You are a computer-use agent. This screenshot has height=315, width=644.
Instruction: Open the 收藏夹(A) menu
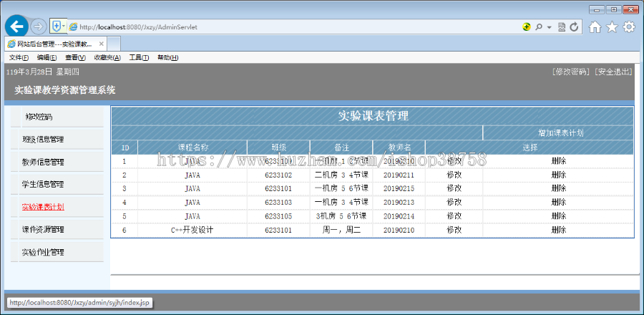[x=107, y=57]
